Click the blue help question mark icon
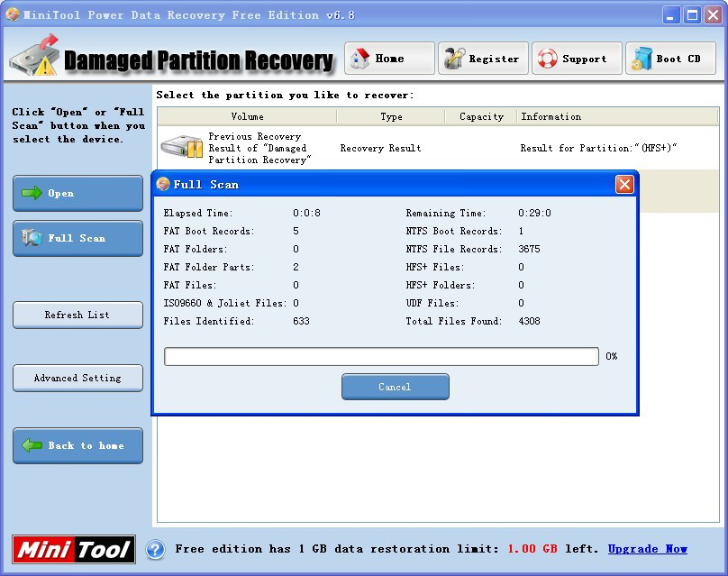Screen dimensions: 728x576 click(x=155, y=549)
